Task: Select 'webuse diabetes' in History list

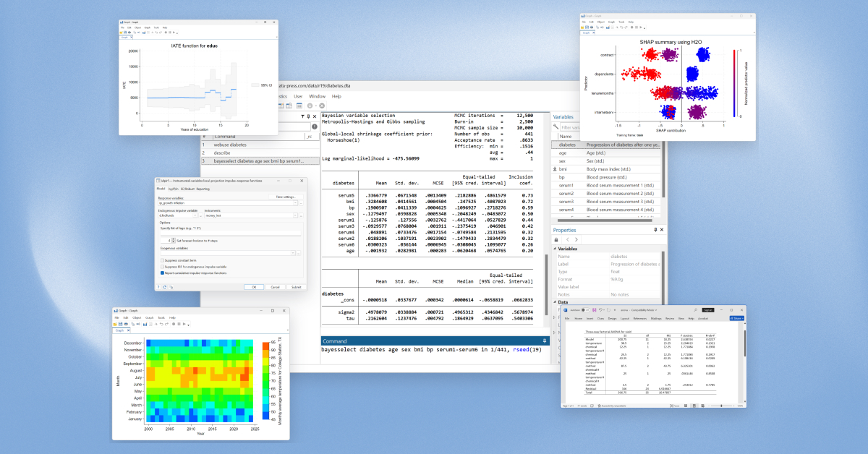Action: pos(260,144)
